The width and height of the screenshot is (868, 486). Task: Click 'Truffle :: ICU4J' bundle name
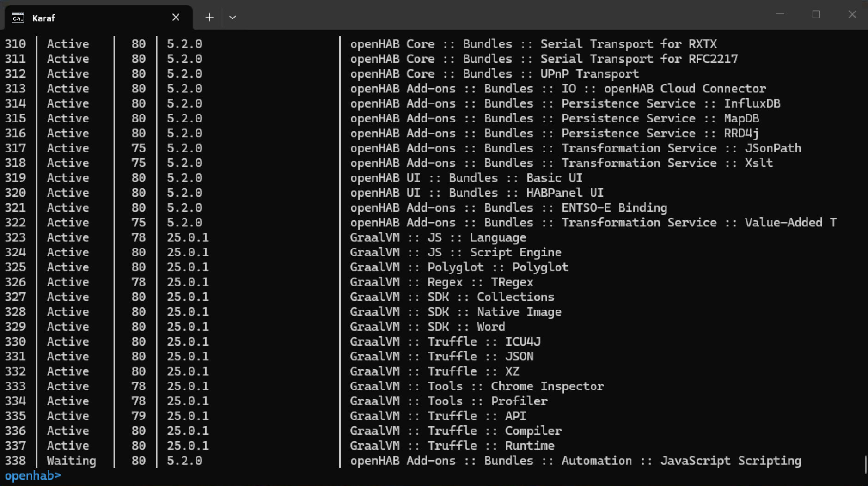click(484, 341)
